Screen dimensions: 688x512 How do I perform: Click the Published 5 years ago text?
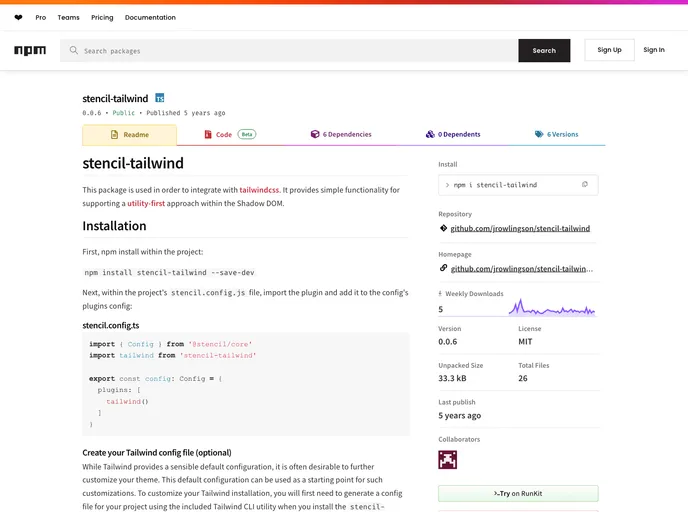186,113
